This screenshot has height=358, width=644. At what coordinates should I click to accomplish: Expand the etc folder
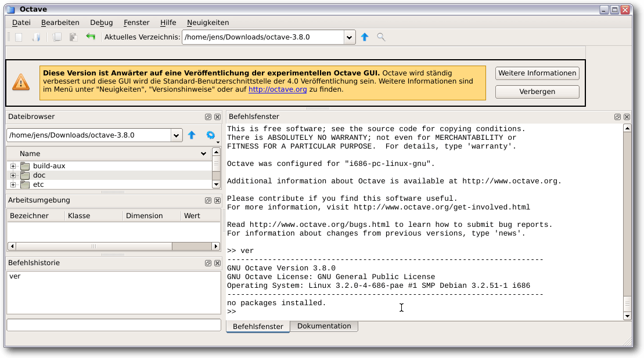point(13,185)
